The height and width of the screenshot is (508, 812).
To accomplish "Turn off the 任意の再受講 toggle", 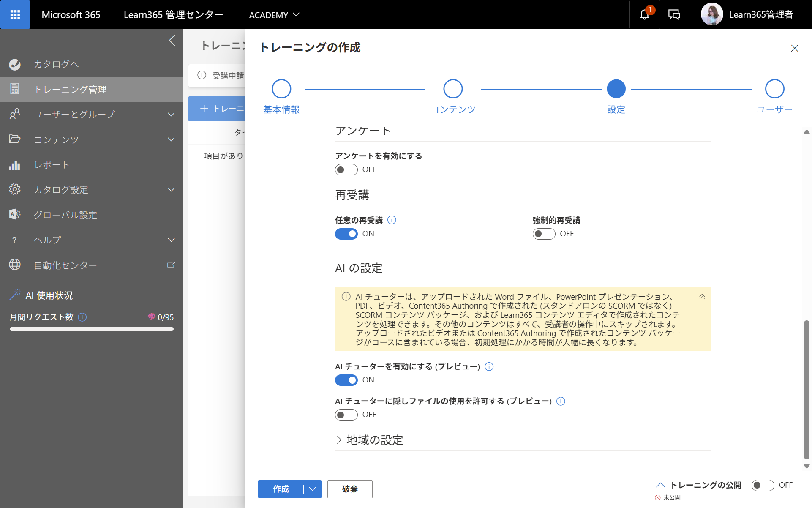I will coord(346,234).
